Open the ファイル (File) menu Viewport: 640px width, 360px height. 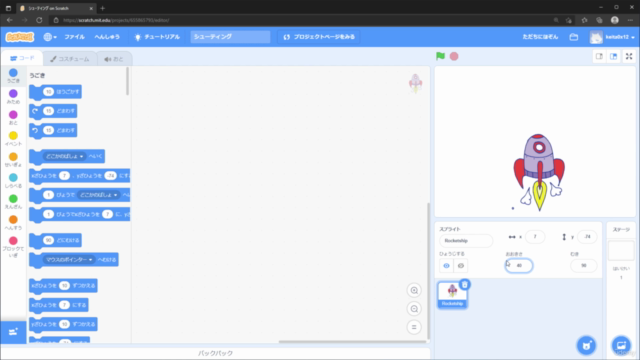click(x=74, y=37)
